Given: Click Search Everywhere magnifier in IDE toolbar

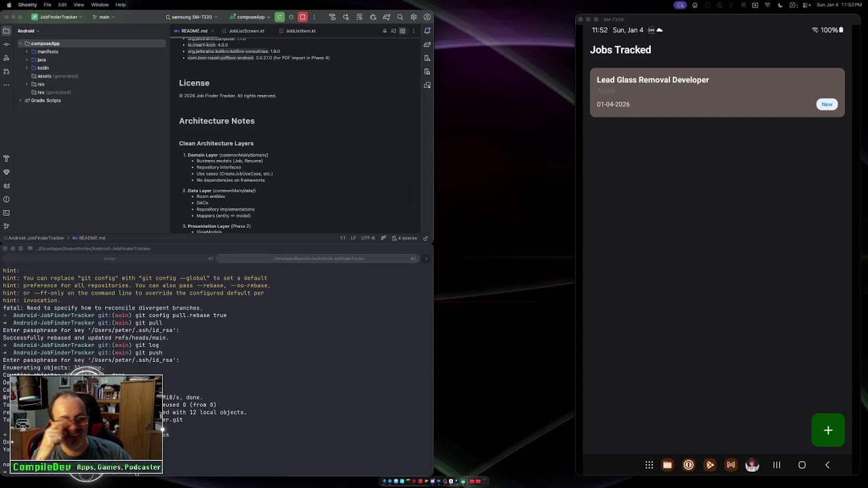Looking at the screenshot, I should [x=400, y=17].
